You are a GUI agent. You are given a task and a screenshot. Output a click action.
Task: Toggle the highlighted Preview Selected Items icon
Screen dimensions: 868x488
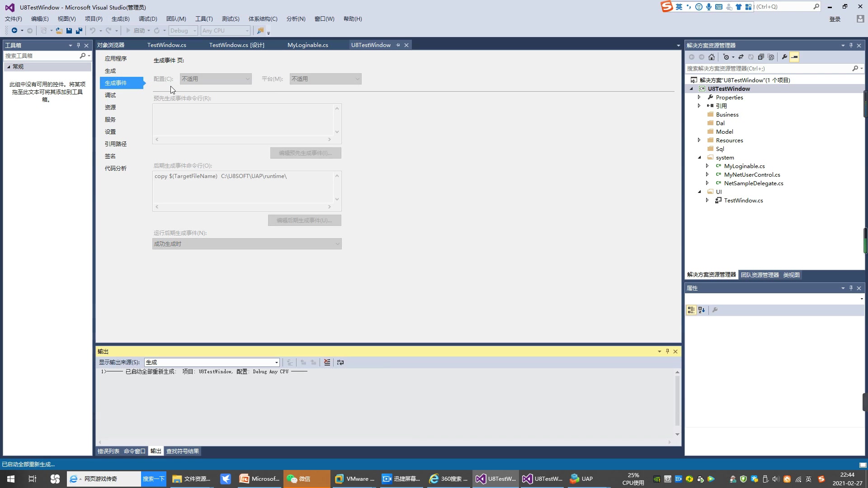click(x=794, y=57)
